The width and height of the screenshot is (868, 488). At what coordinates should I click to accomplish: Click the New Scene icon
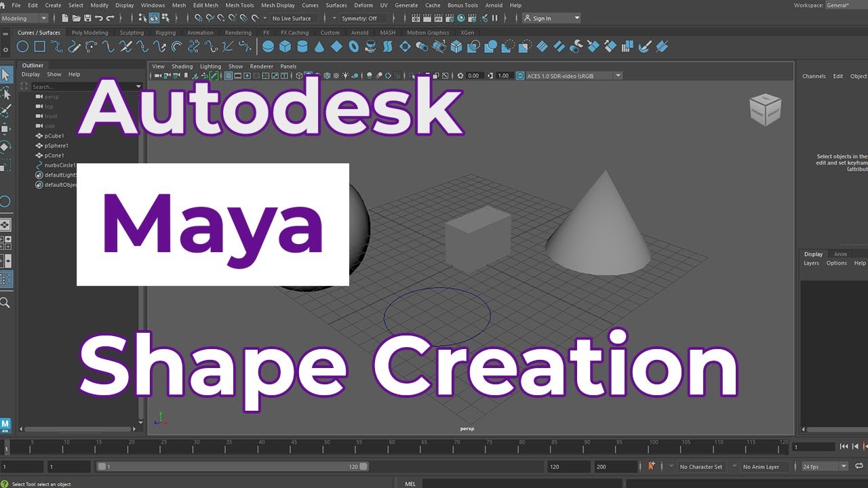pos(64,18)
